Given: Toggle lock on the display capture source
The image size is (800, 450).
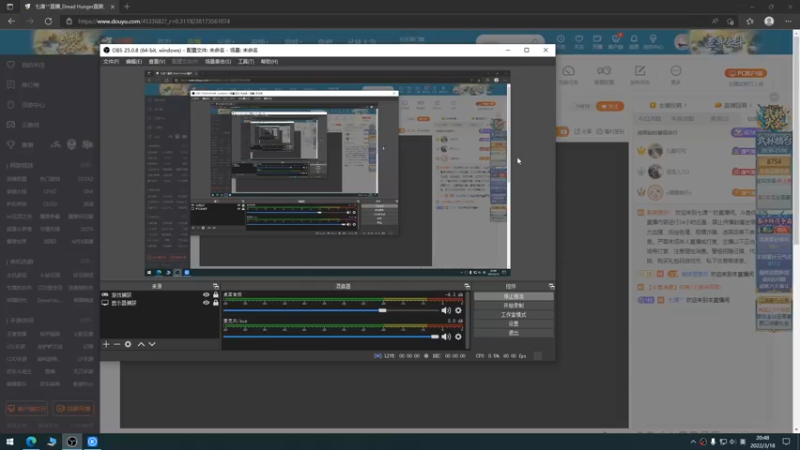Looking at the screenshot, I should point(216,303).
